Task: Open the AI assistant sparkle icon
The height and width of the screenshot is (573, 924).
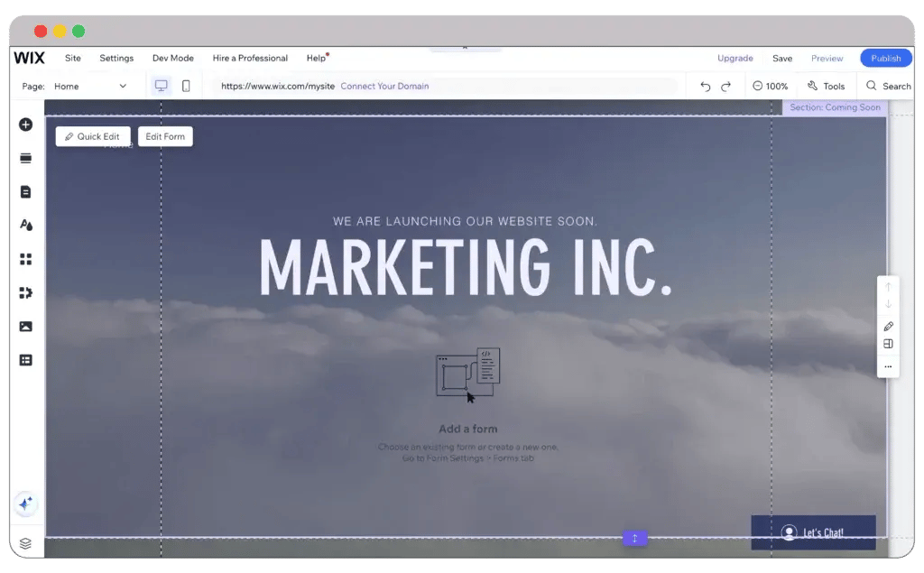Action: (25, 504)
